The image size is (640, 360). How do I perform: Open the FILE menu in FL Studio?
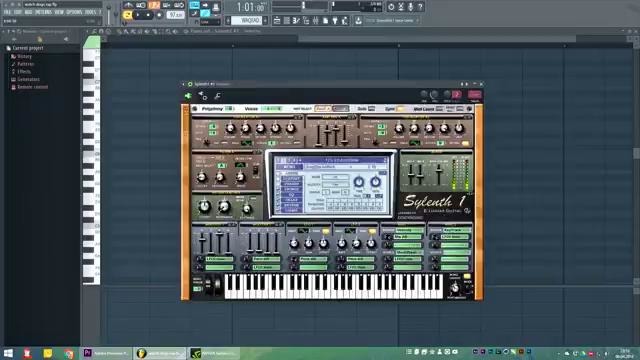pos(7,13)
